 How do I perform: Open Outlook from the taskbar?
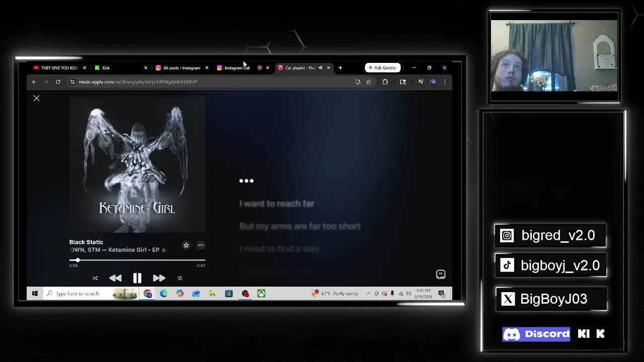pyautogui.click(x=196, y=294)
